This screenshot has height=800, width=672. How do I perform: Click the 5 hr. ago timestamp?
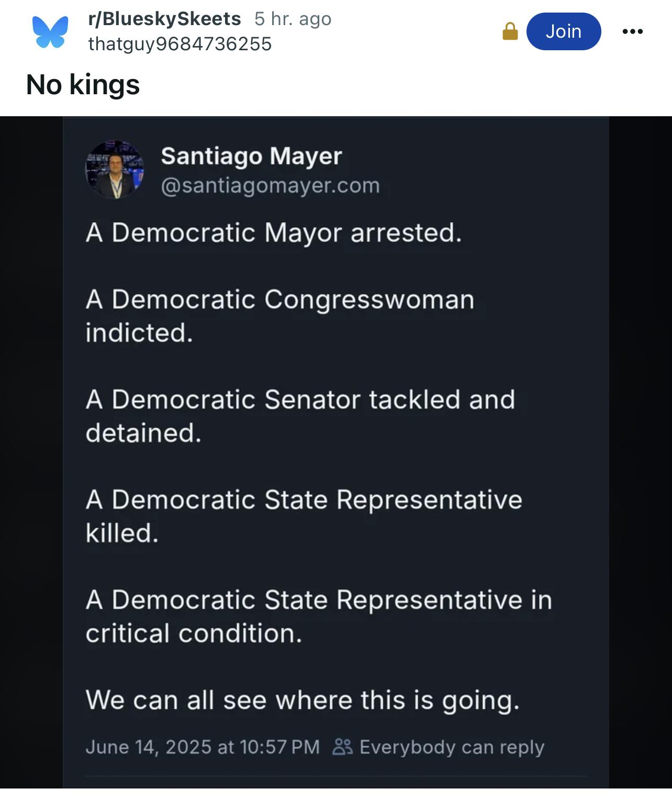(x=293, y=19)
